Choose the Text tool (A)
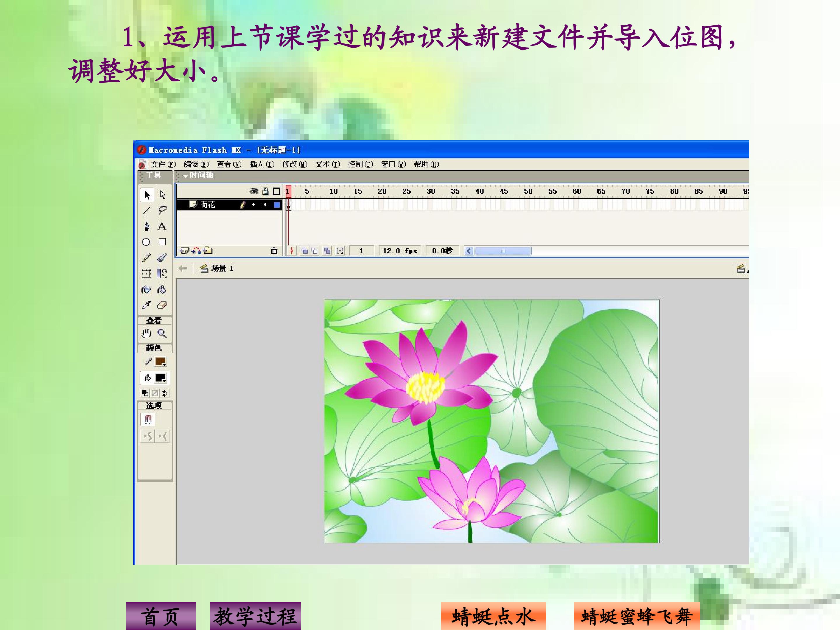 point(162,227)
